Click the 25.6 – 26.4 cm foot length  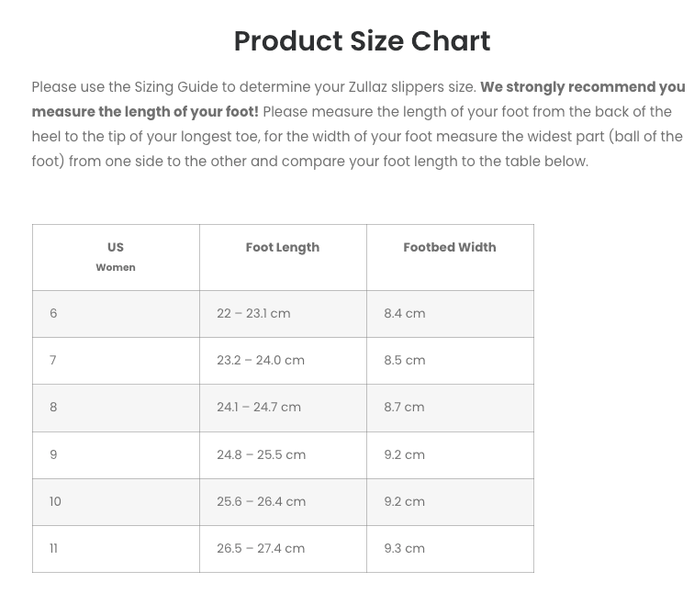click(262, 502)
